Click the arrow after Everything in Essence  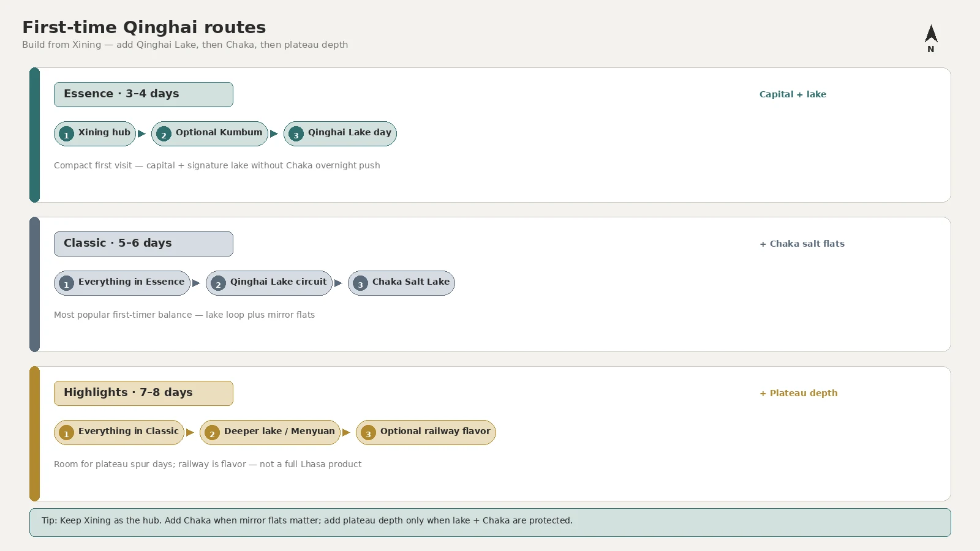tap(196, 283)
